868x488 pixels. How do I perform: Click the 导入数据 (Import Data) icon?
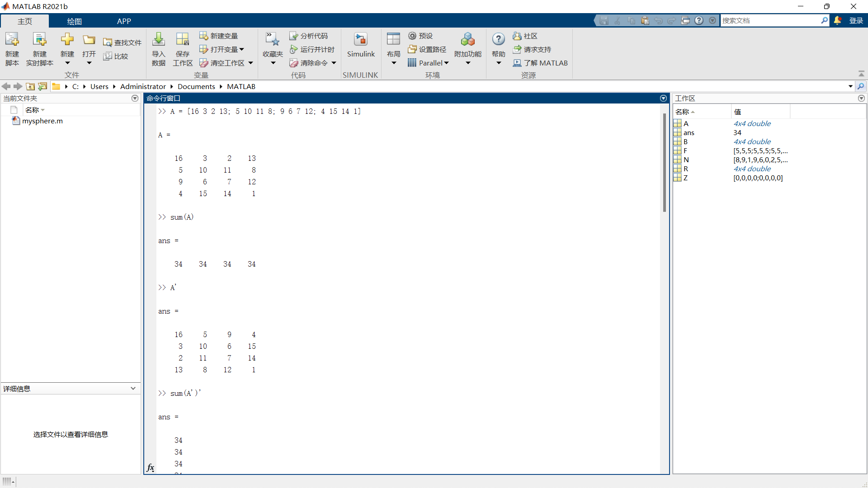tap(158, 40)
